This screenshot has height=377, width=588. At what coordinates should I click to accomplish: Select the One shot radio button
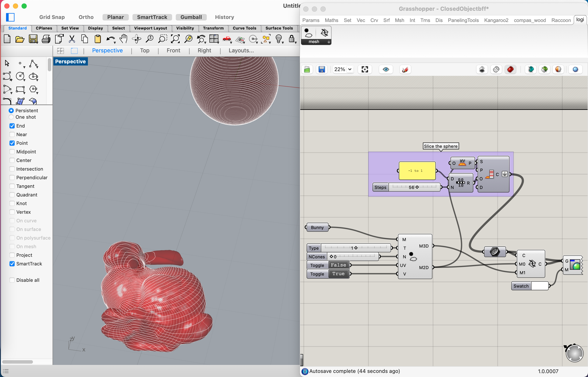pos(11,117)
